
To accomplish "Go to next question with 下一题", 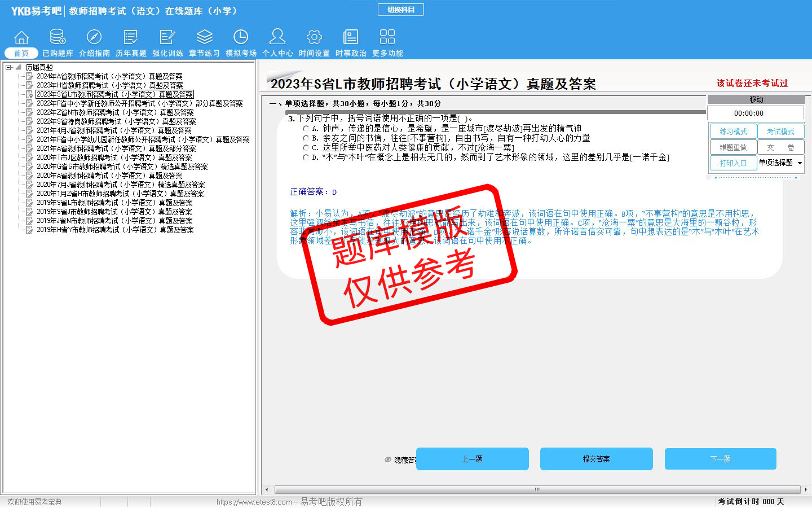I will [720, 459].
